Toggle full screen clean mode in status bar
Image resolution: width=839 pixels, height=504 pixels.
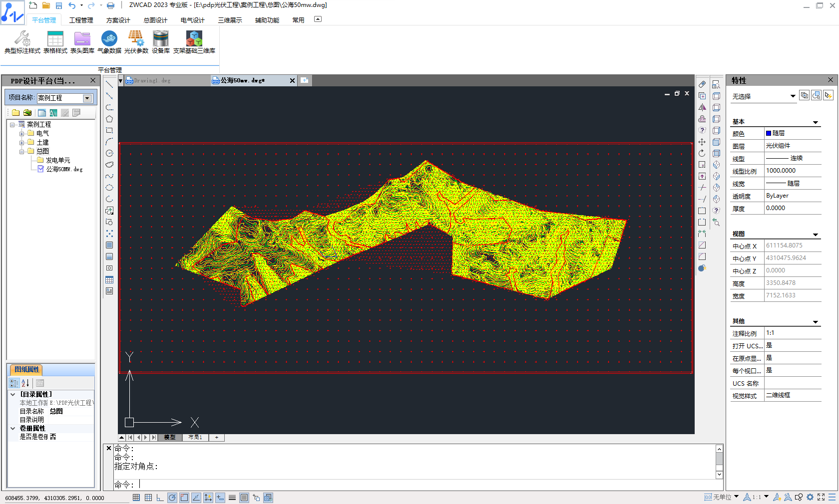pyautogui.click(x=821, y=497)
